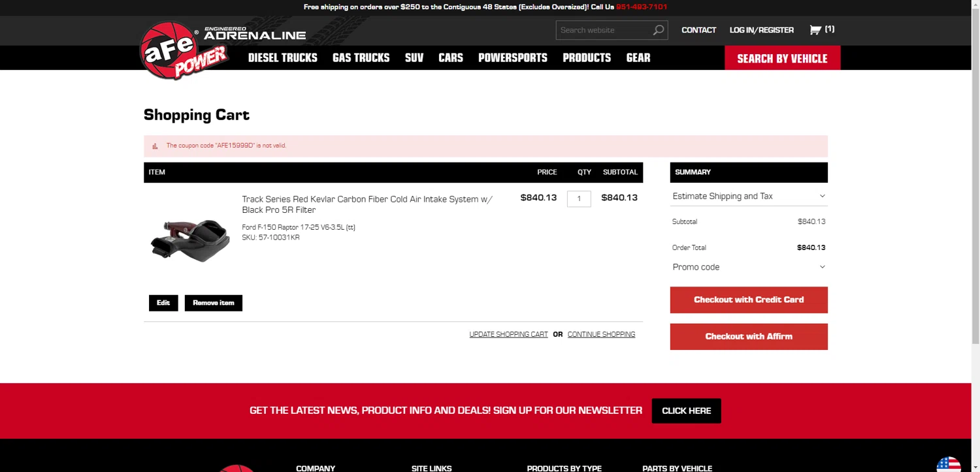This screenshot has height=472, width=980.
Task: Click the Remove item button
Action: pos(214,303)
